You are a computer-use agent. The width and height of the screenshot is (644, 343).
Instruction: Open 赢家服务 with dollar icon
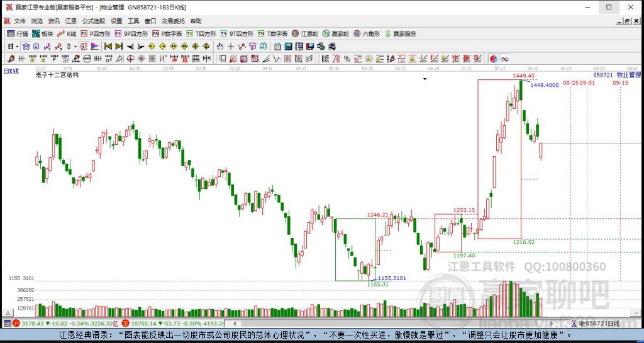pyautogui.click(x=401, y=34)
